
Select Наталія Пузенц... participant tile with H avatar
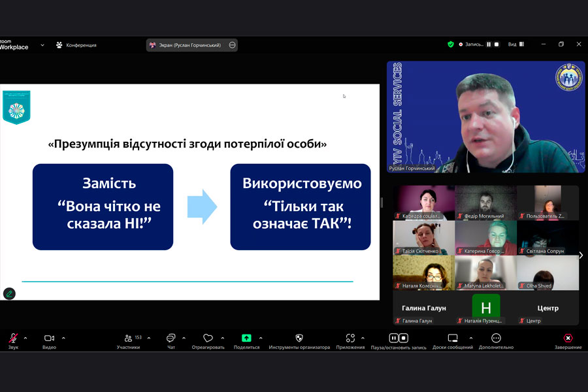point(485,308)
